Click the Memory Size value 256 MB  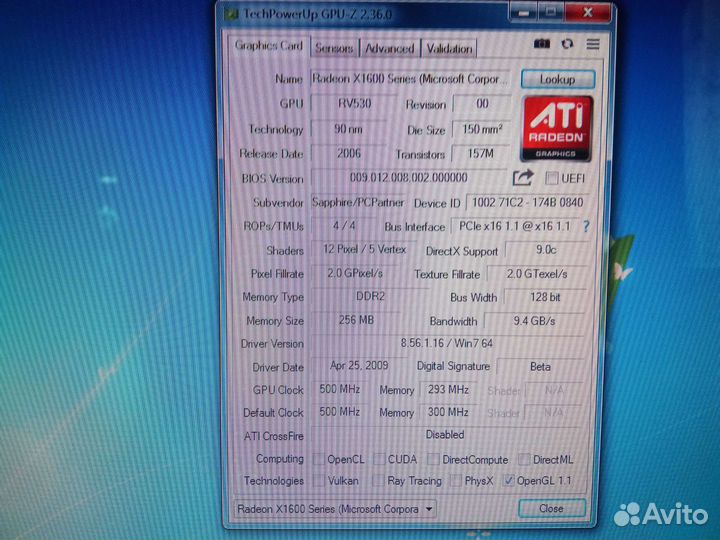tap(356, 320)
